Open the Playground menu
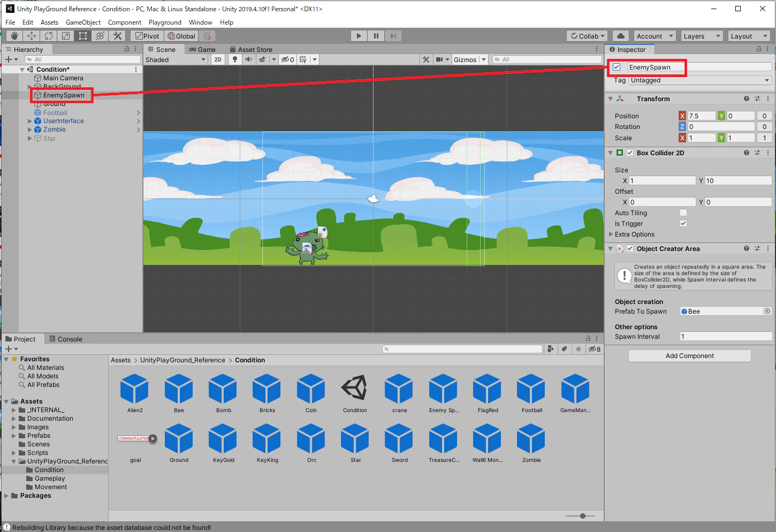 [x=165, y=22]
